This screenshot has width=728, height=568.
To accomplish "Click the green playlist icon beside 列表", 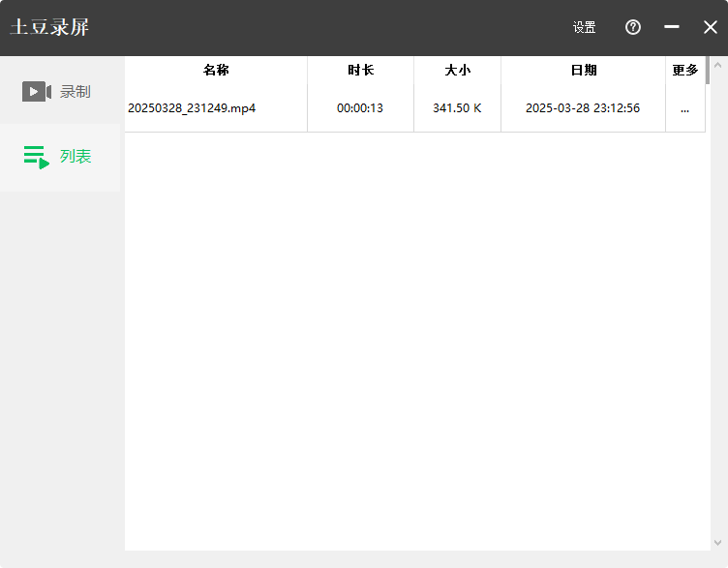I will (37, 158).
